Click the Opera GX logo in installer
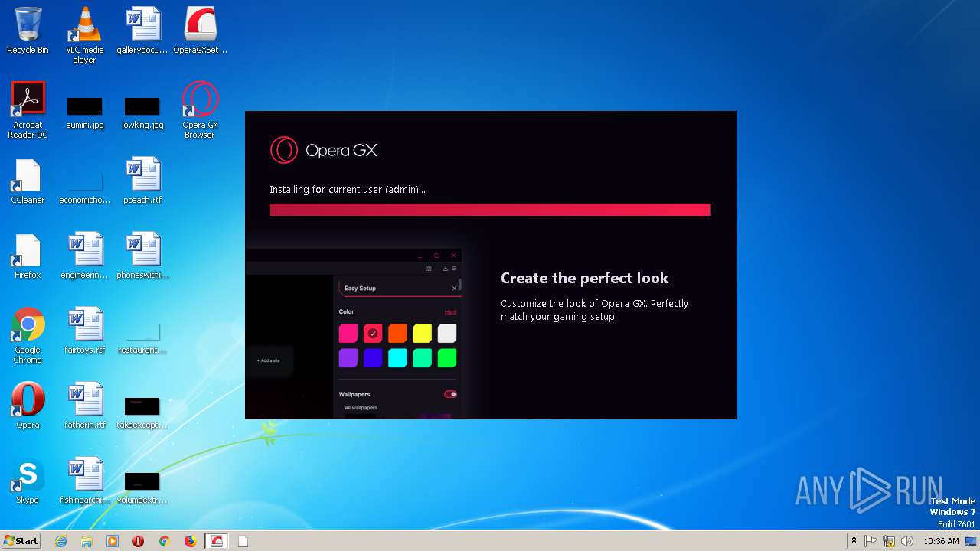 tap(324, 150)
